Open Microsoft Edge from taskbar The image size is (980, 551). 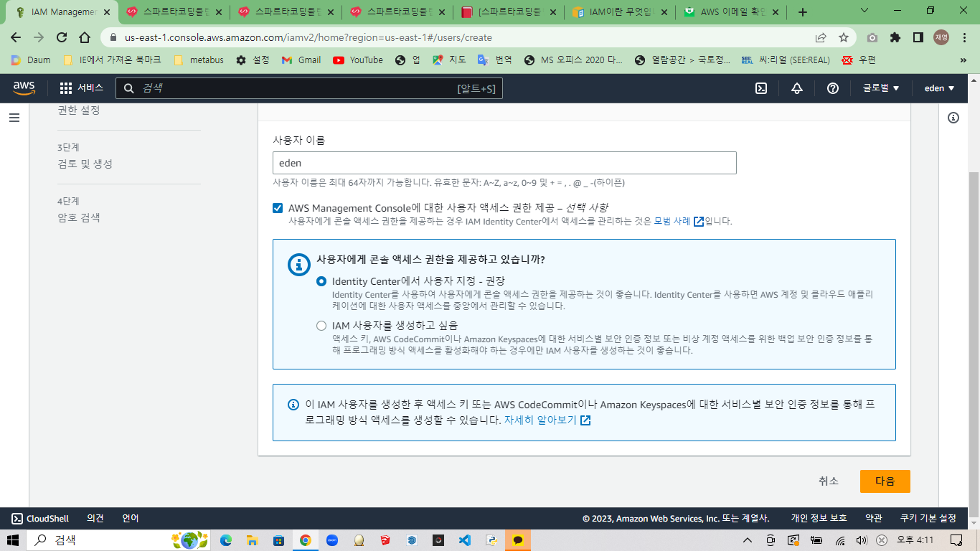226,540
